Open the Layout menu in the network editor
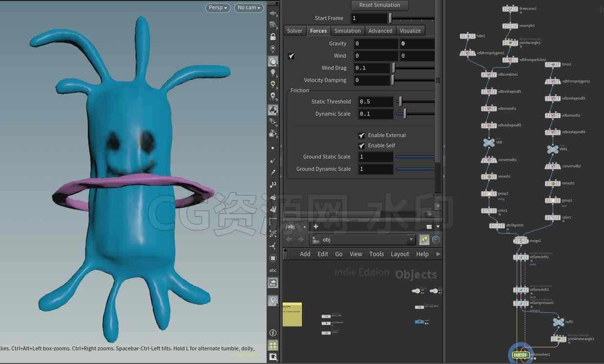Viewport: 604px width, 364px height. (x=400, y=254)
